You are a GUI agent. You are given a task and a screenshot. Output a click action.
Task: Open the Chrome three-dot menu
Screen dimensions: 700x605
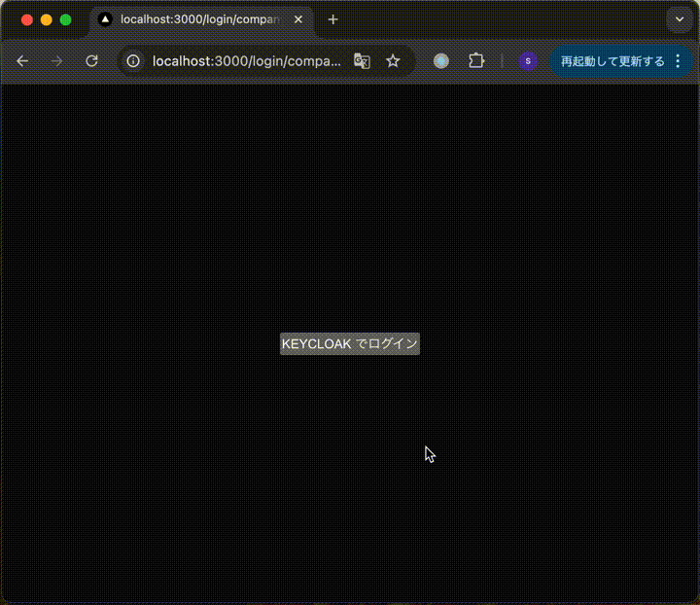point(679,61)
